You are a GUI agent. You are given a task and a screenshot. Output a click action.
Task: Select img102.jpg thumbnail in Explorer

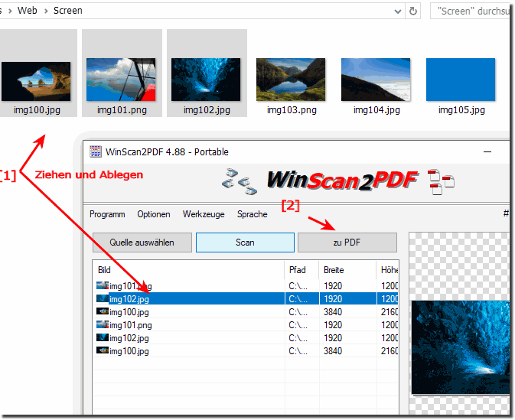(x=206, y=80)
